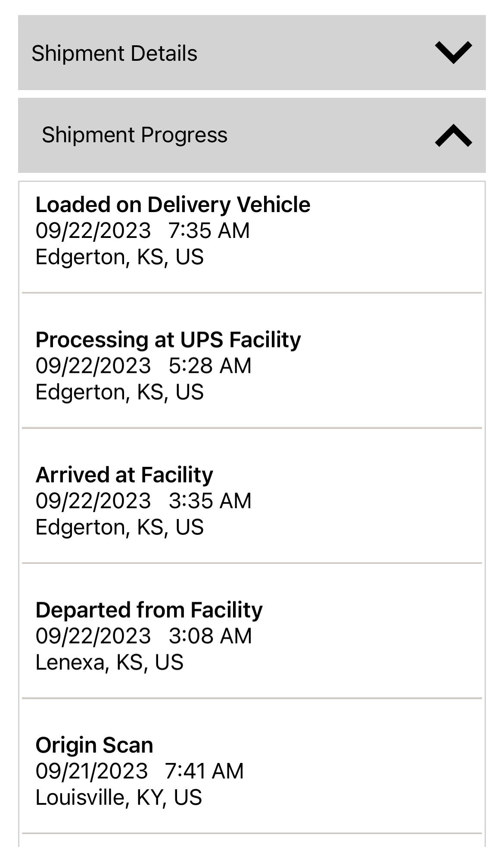Click the Edgerton location under Arrived at Facility
Image resolution: width=504 pixels, height=847 pixels.
point(119,527)
